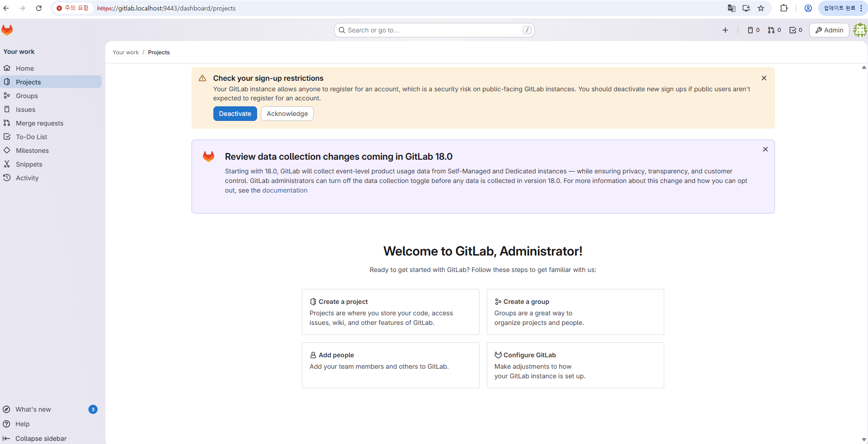Screen dimensions: 868x444
Task: Open the Help menu
Action: [51, 424]
